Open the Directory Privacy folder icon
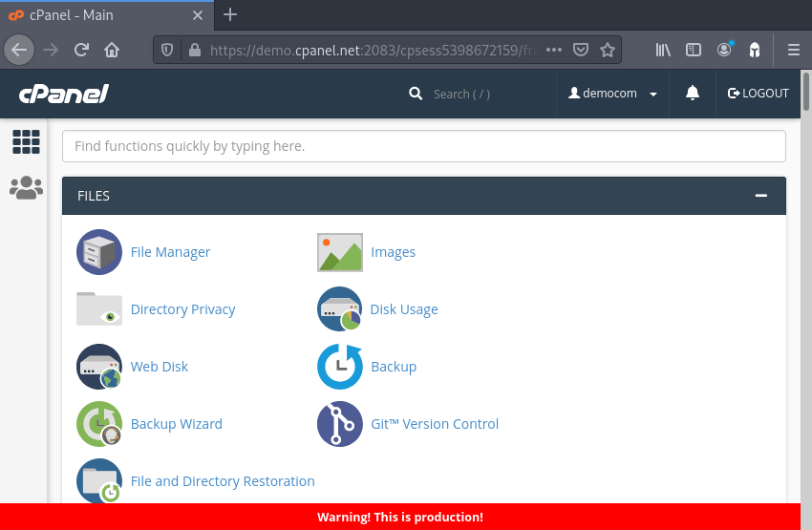812x530 pixels. 99,309
